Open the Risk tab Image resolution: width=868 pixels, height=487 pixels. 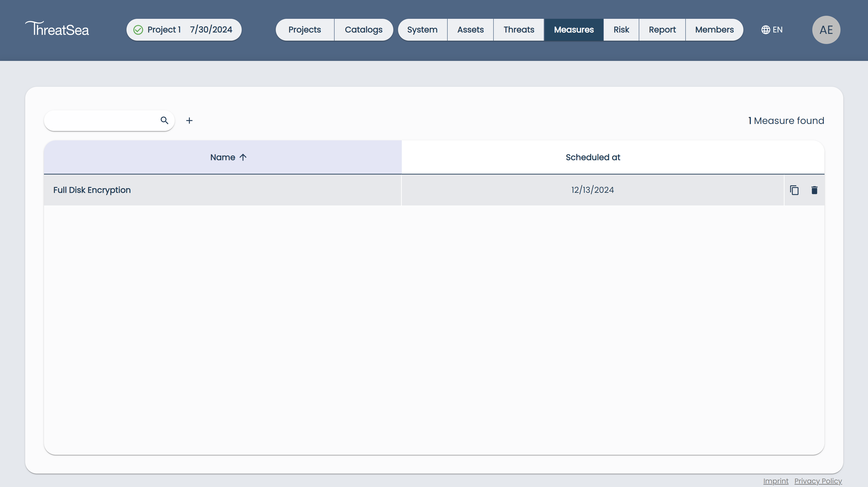(621, 30)
